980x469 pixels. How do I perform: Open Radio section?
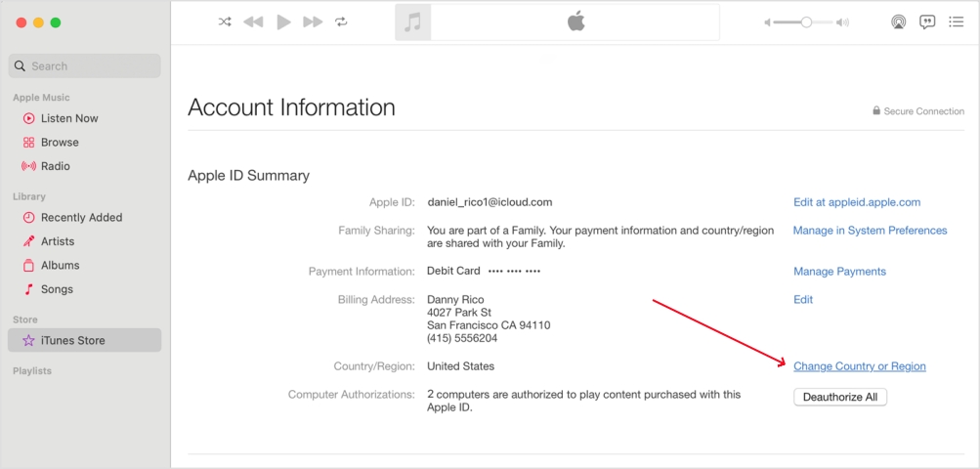coord(55,166)
